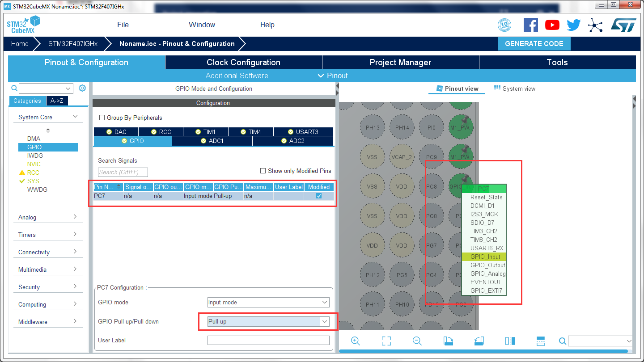Image resolution: width=644 pixels, height=362 pixels.
Task: Open ST YouTube channel icon
Action: coord(552,25)
